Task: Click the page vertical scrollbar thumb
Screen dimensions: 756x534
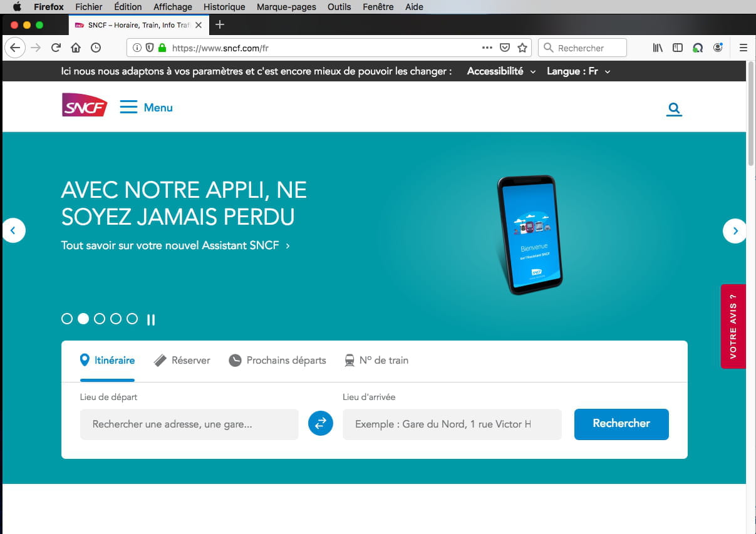Action: [x=751, y=113]
